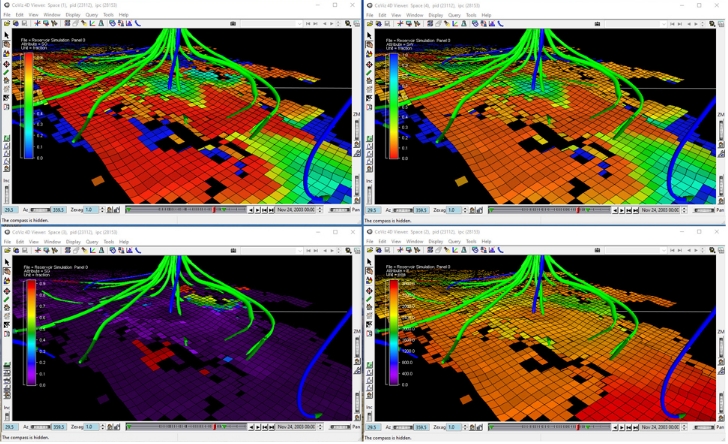Select arrow pointer tool in Space (3) window
728x444 pixels.
pos(6,262)
